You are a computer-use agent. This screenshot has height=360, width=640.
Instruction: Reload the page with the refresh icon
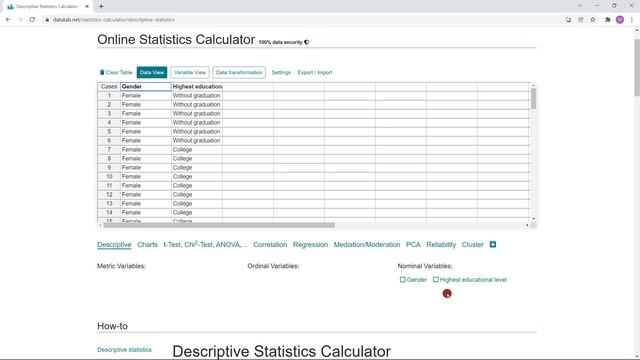[32, 20]
